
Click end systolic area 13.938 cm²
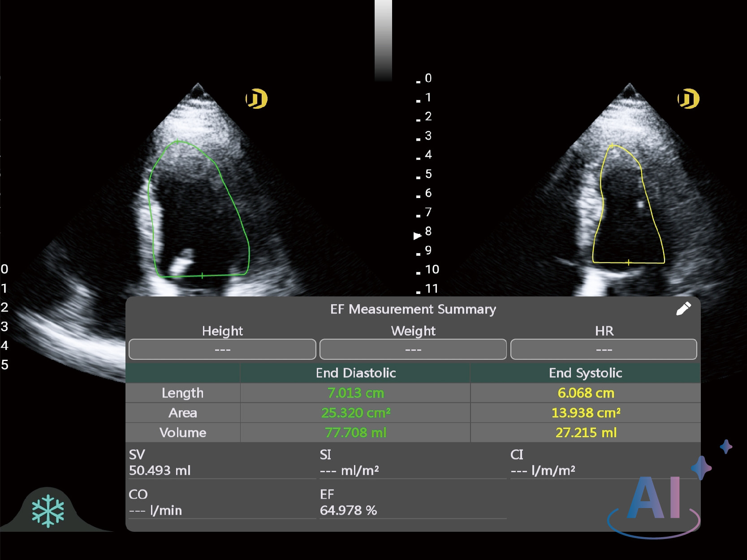[x=586, y=413]
